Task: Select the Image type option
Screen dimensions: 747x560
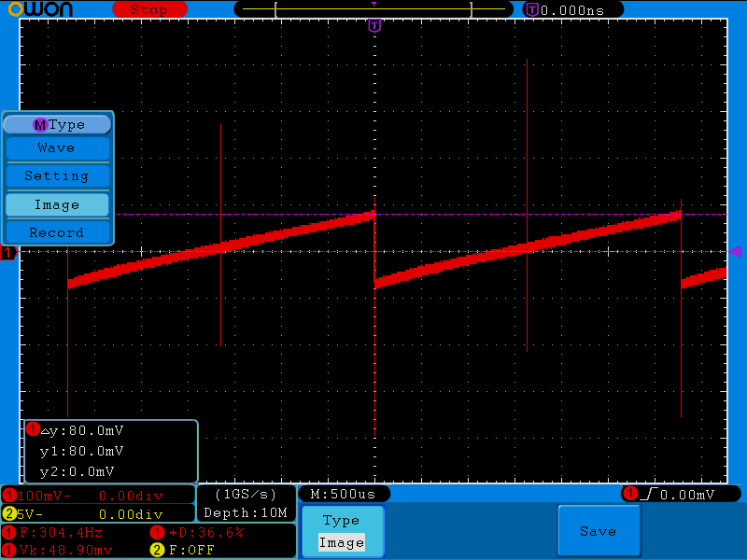Action: [57, 204]
